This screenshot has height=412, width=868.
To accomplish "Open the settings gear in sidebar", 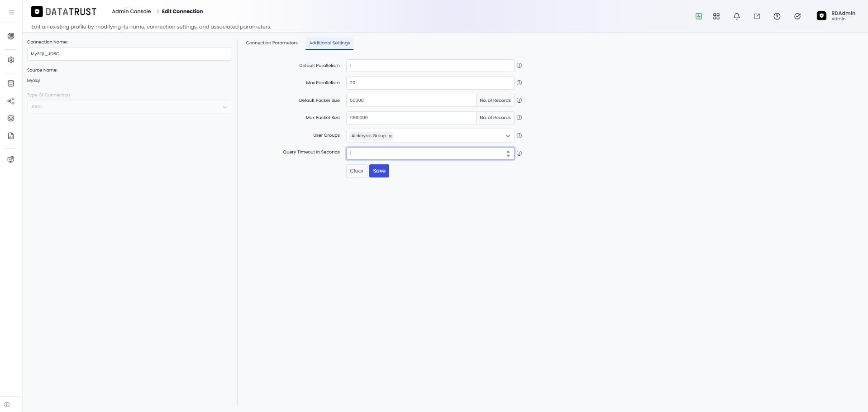I will pos(11,60).
